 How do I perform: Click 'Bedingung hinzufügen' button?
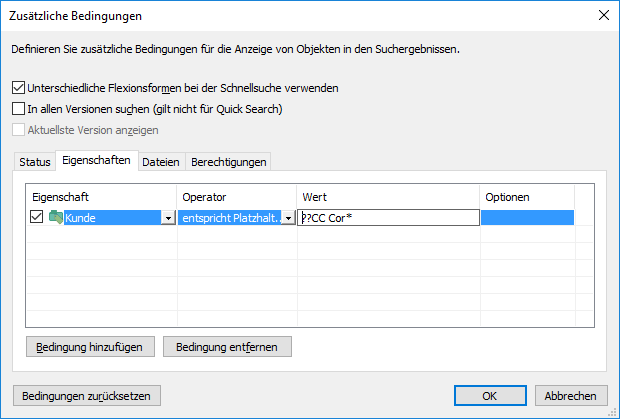click(90, 347)
